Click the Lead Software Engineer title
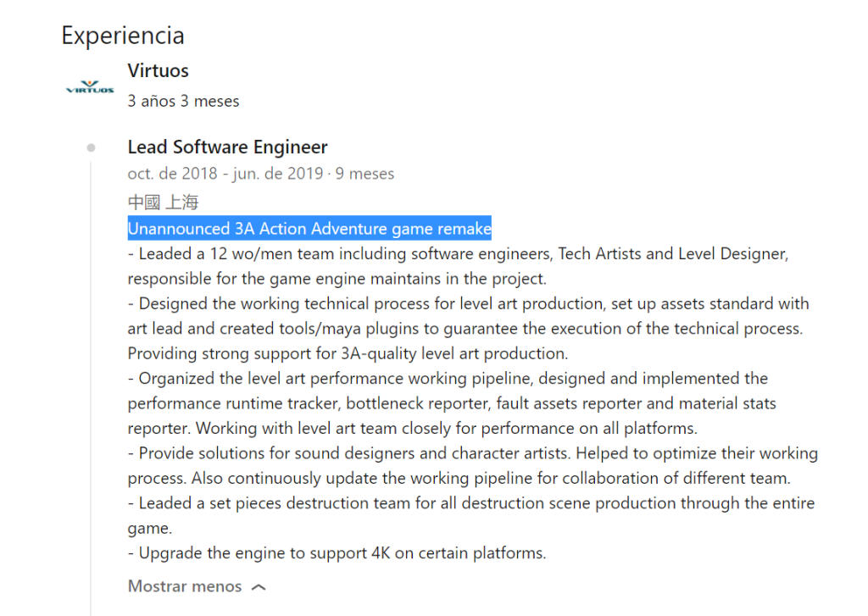 (227, 147)
